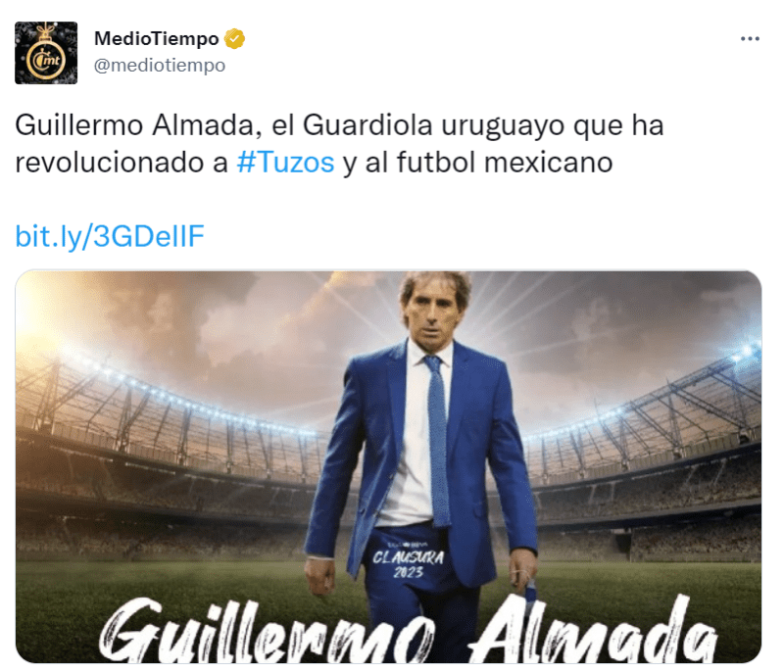The image size is (784, 672).
Task: Click the gold mt logo in avatar
Action: coord(46,60)
